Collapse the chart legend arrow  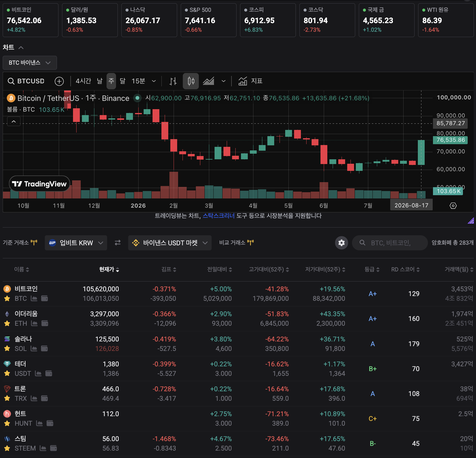(14, 122)
